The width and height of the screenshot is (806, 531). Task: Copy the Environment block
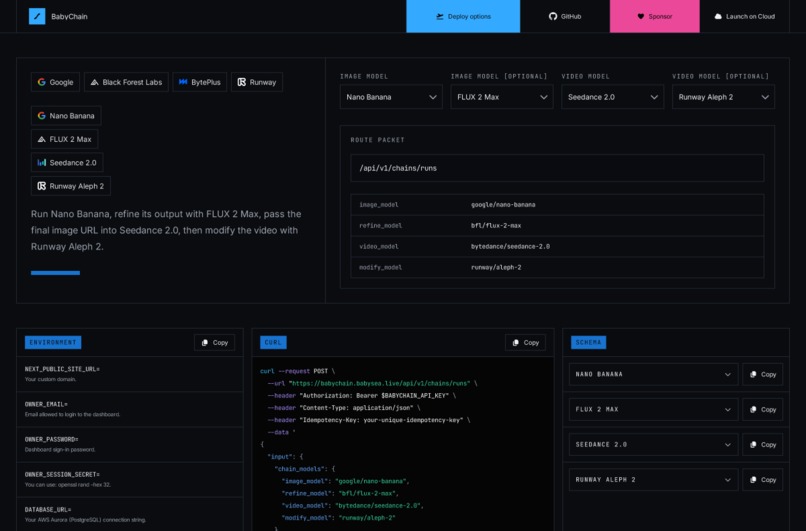coord(215,342)
